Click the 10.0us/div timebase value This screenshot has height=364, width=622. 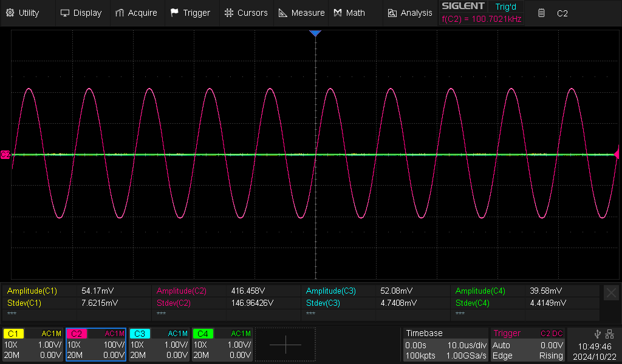[x=467, y=345]
